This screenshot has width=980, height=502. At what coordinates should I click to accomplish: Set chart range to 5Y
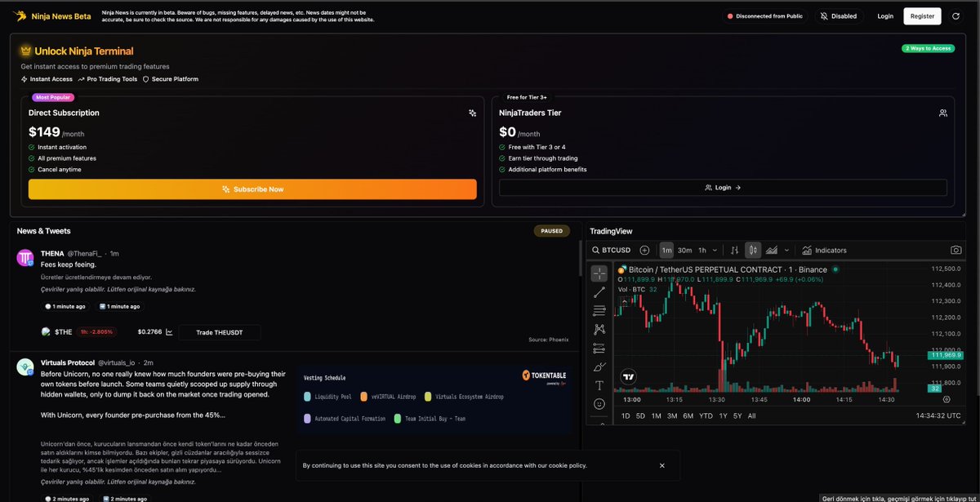point(737,415)
